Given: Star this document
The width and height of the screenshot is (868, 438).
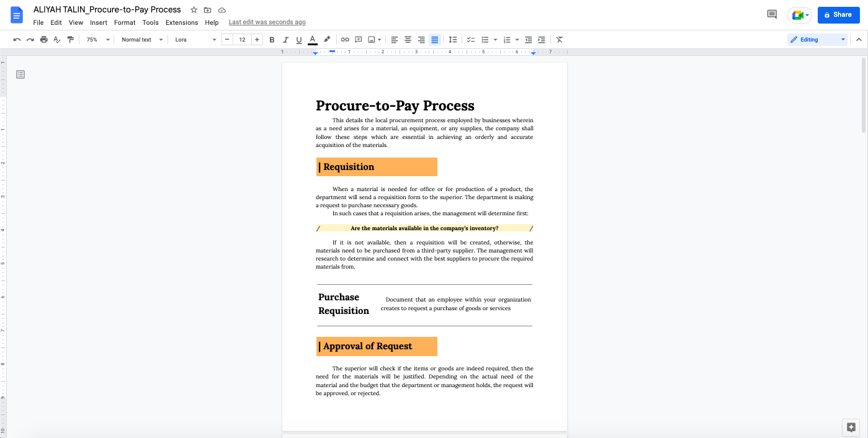Looking at the screenshot, I should (x=194, y=10).
